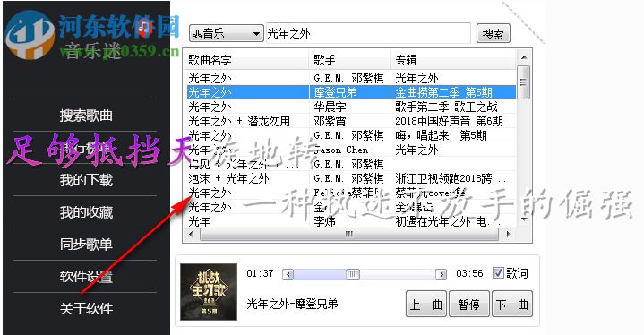Open 软件设置 in the sidebar
Viewport: 644px width, 335px height.
click(86, 276)
